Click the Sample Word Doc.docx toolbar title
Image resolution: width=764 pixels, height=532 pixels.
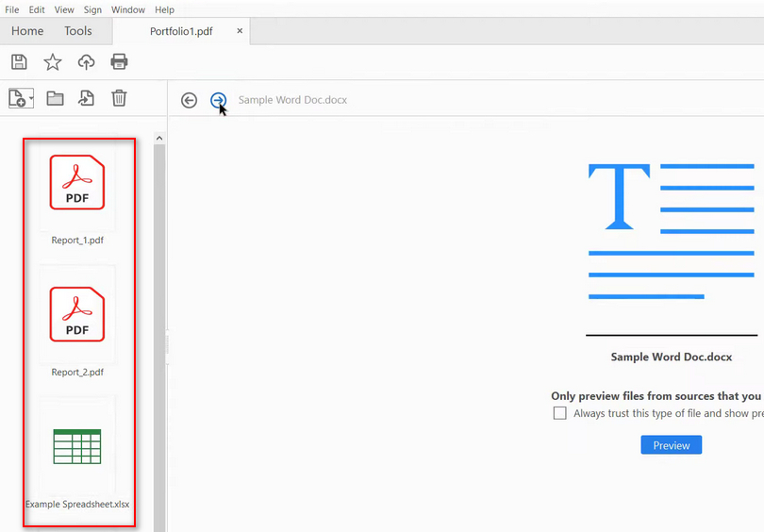[292, 100]
